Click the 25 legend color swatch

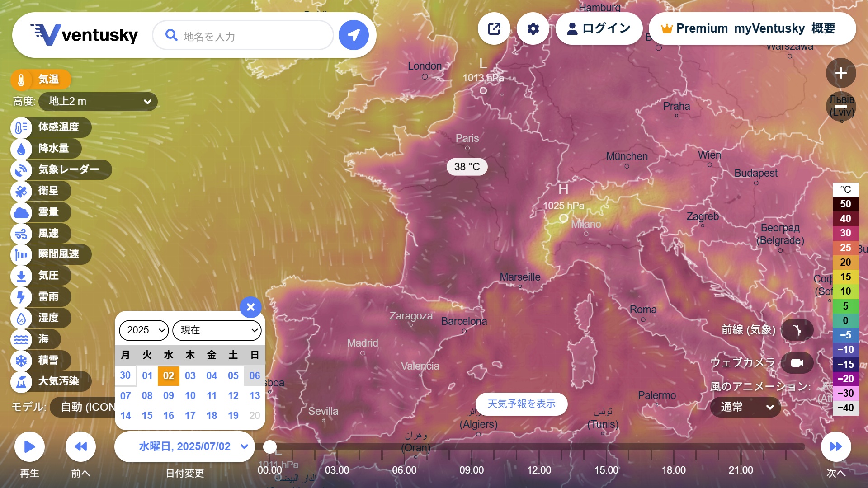coord(845,248)
